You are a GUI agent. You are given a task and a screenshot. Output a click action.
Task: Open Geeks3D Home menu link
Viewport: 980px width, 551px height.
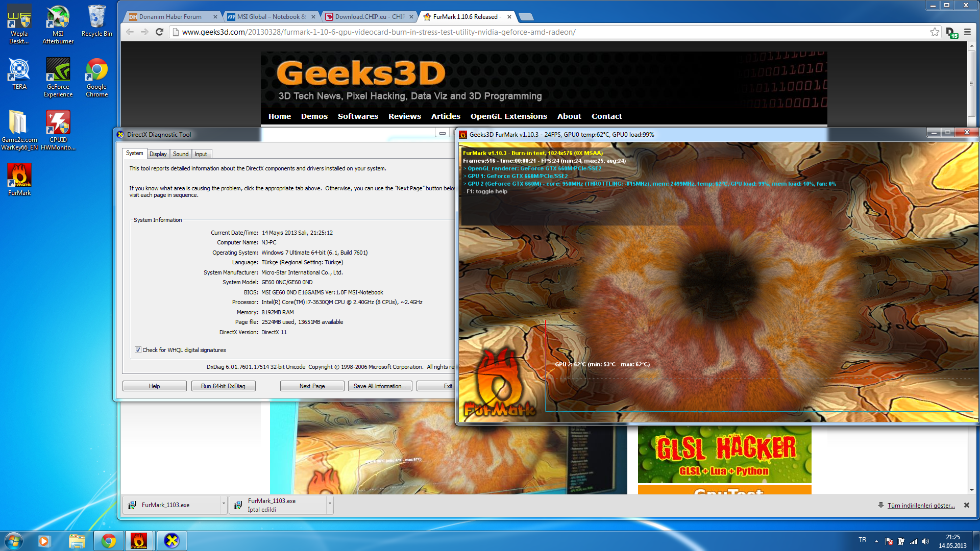280,116
